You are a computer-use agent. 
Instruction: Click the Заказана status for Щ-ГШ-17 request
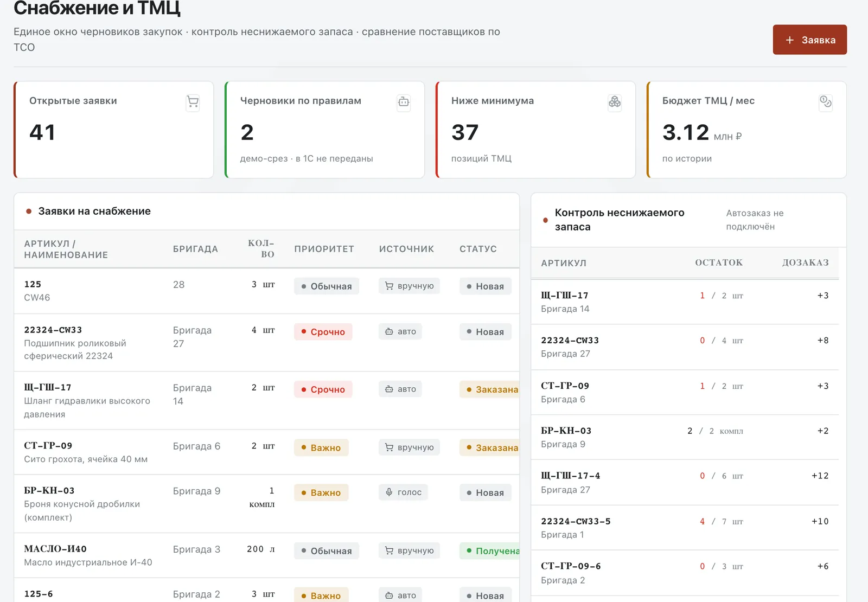[489, 389]
